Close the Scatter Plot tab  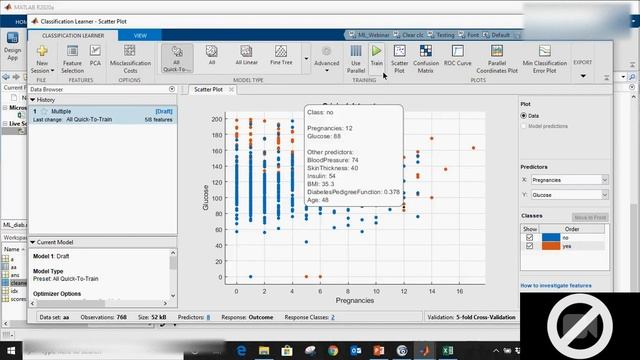(231, 89)
